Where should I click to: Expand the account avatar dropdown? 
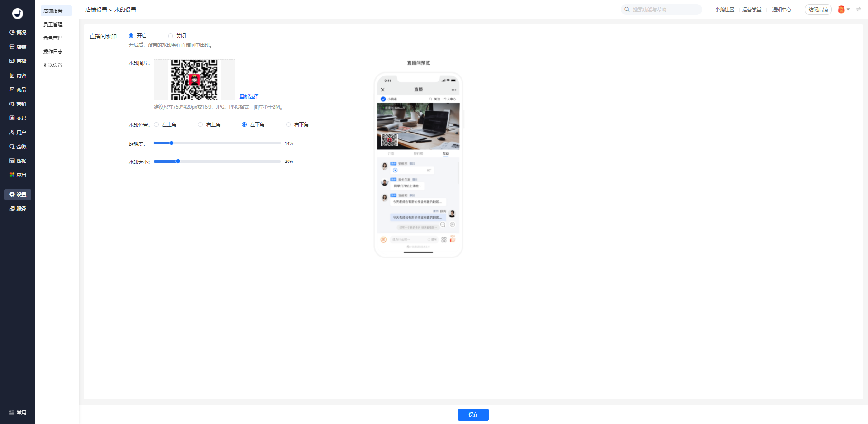[x=844, y=10]
